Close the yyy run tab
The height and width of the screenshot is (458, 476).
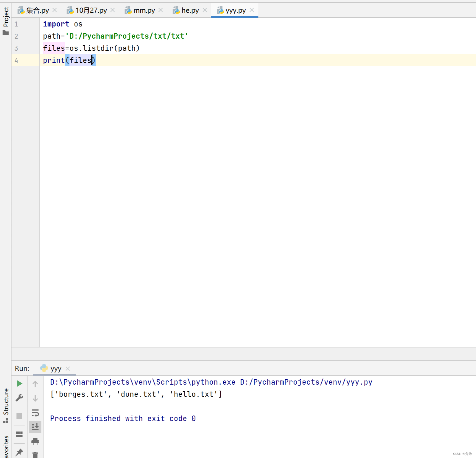pyautogui.click(x=68, y=369)
